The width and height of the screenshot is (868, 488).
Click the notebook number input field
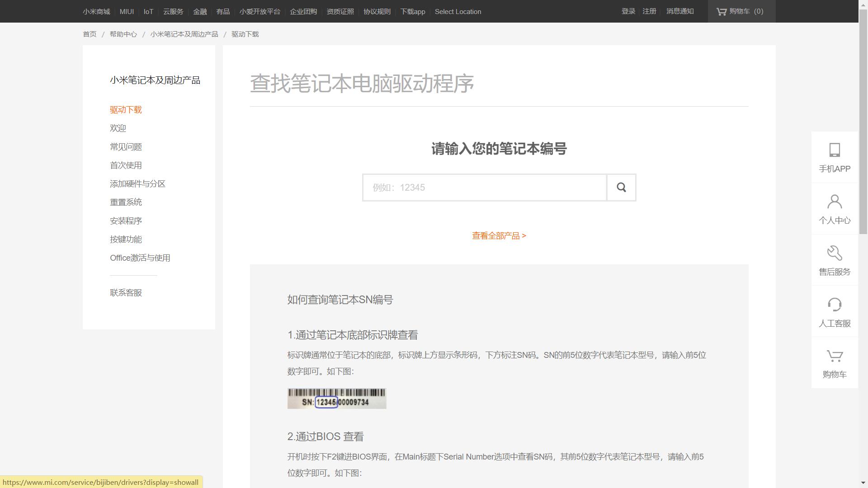(484, 187)
